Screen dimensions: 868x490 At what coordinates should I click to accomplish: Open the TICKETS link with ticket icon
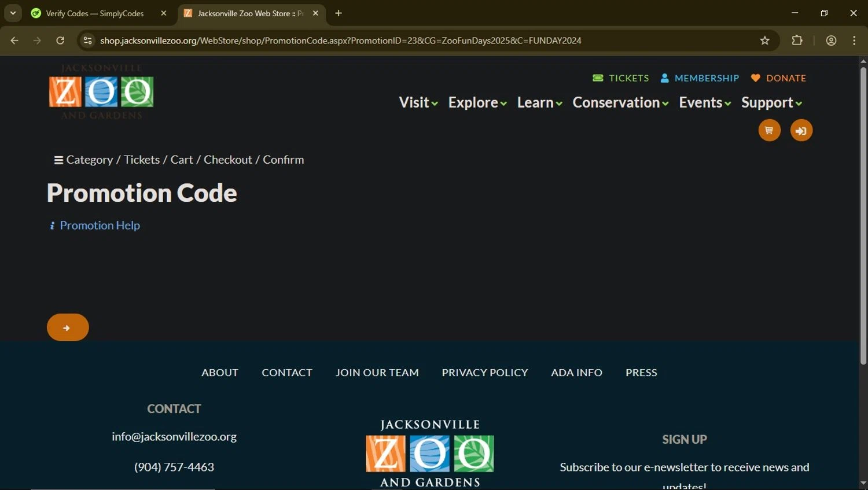(x=621, y=78)
